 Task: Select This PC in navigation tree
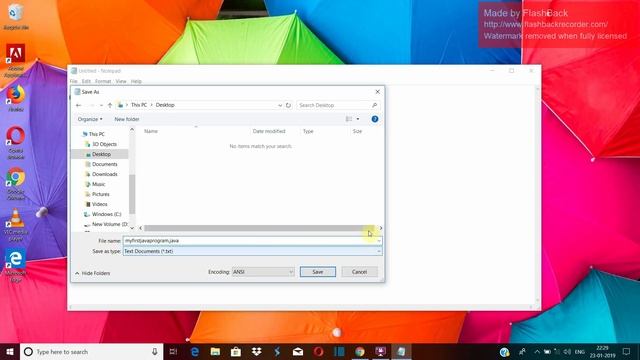pyautogui.click(x=96, y=134)
